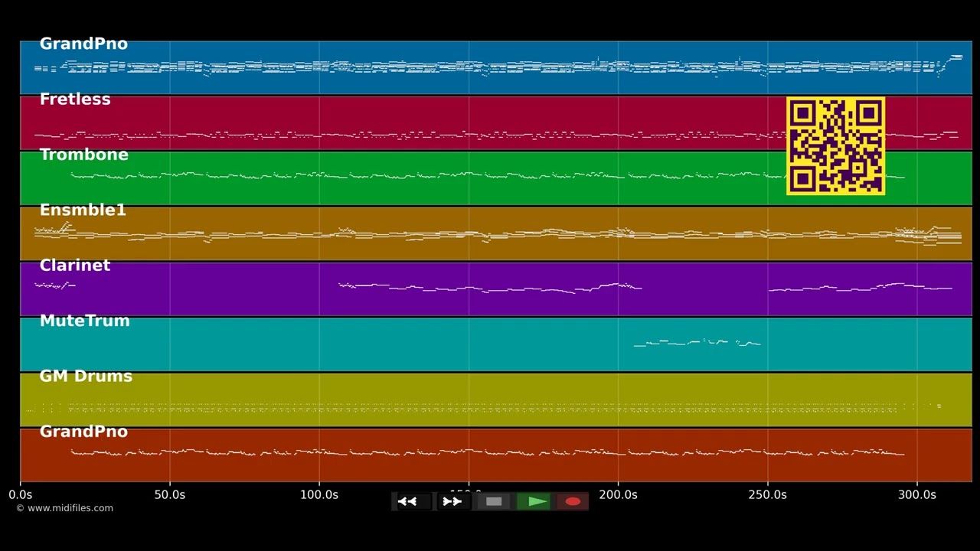The height and width of the screenshot is (551, 980).
Task: Jump to the 50.0s timeline marker
Action: 170,495
